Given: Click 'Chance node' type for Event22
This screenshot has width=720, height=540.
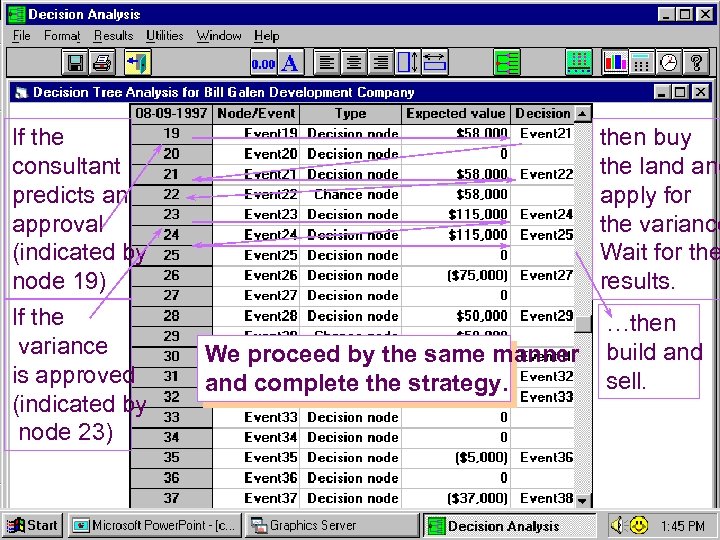Looking at the screenshot, I should 350,195.
